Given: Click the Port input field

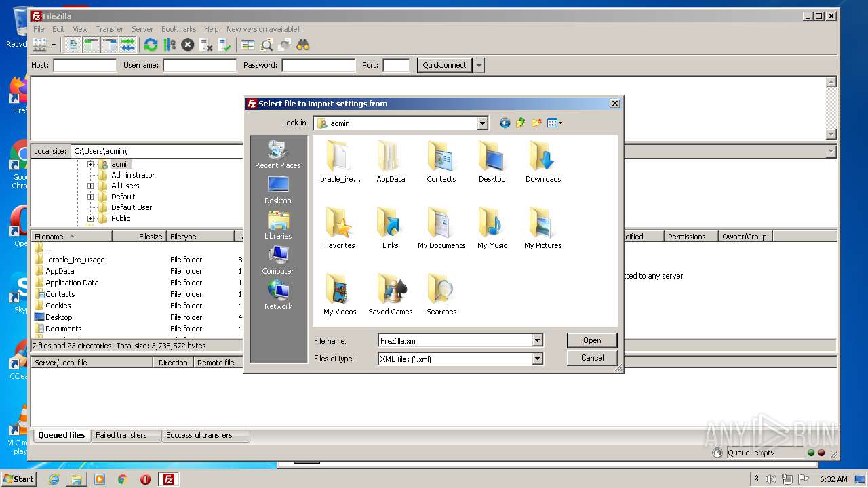Looking at the screenshot, I should [x=396, y=65].
